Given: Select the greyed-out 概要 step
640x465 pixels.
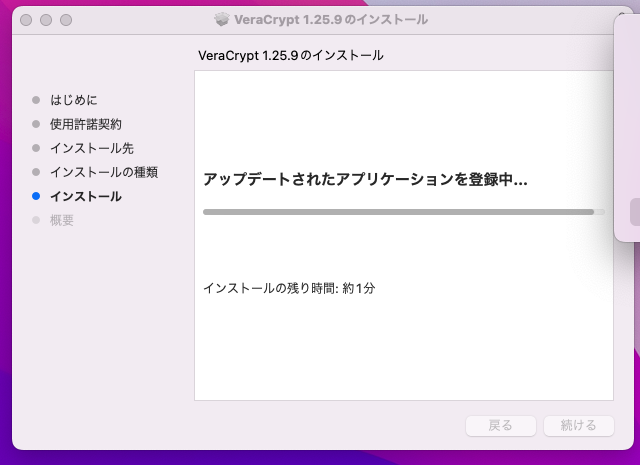Looking at the screenshot, I should pyautogui.click(x=62, y=220).
